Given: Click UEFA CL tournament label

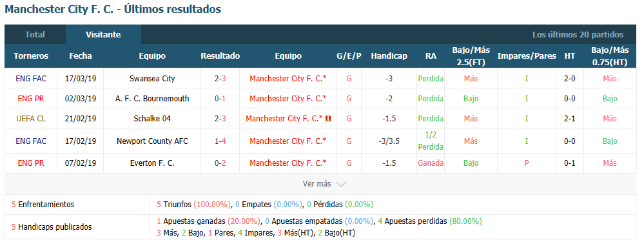Looking at the screenshot, I should pyautogui.click(x=31, y=119).
